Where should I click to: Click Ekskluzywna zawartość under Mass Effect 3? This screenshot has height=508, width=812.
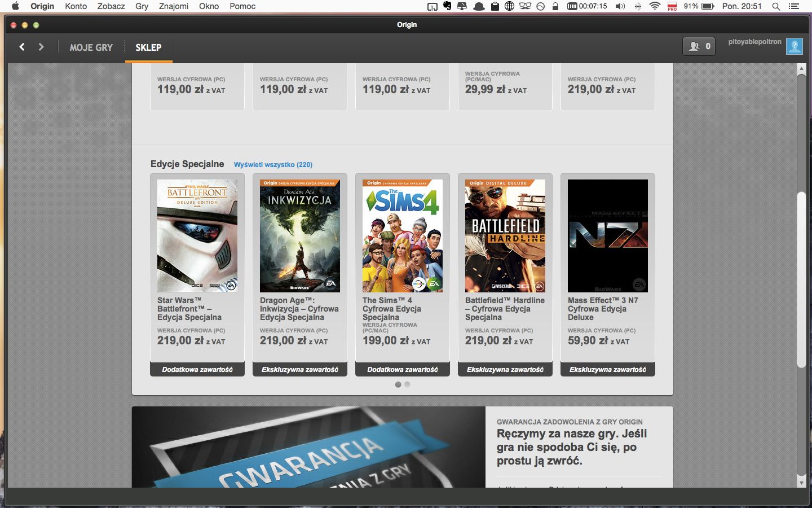[x=608, y=370]
